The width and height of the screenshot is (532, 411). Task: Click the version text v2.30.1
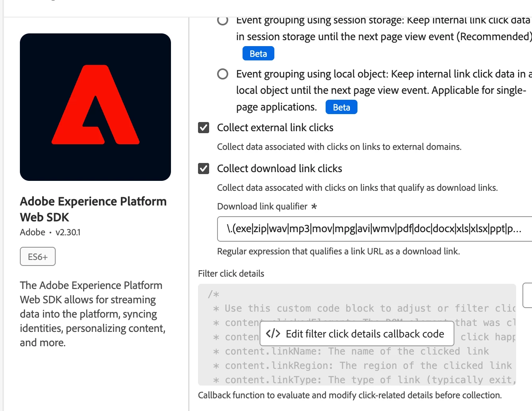pyautogui.click(x=68, y=233)
